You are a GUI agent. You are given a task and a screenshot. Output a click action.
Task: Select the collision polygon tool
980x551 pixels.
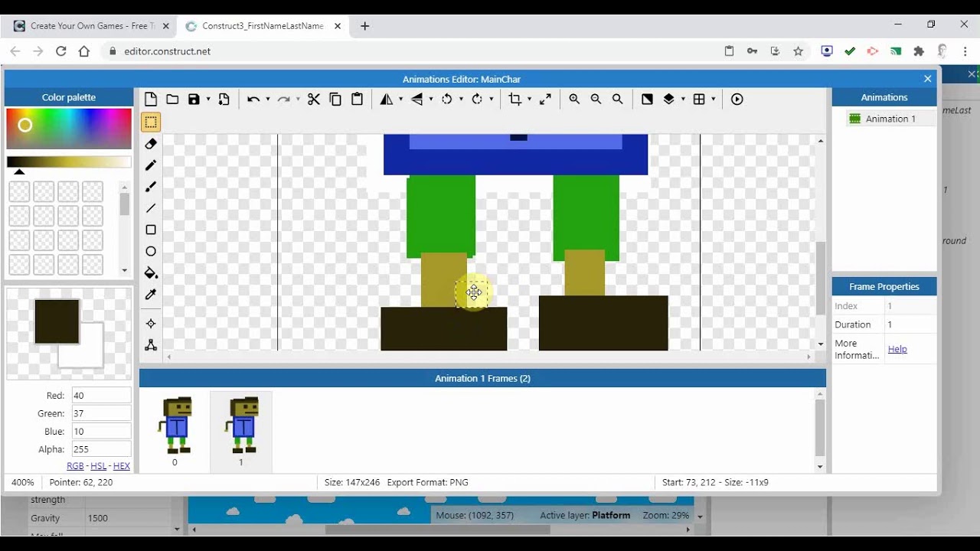[151, 345]
